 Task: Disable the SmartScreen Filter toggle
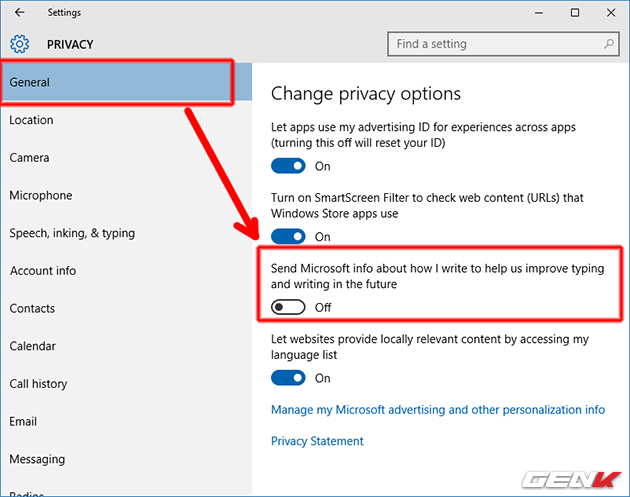[x=289, y=237]
